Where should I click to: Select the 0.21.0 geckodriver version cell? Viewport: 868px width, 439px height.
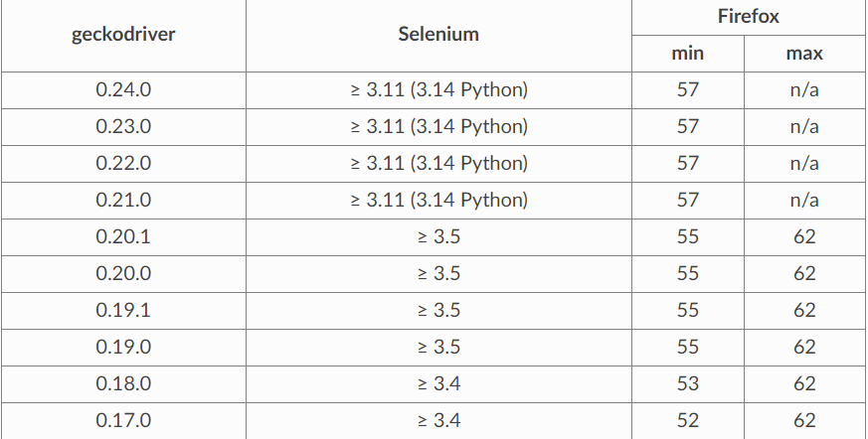(x=123, y=200)
